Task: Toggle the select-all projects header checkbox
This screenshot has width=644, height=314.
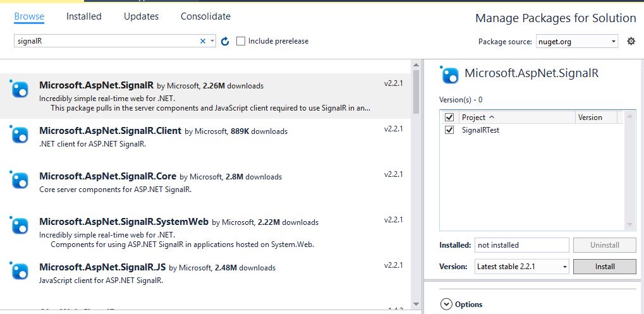Action: [x=449, y=118]
